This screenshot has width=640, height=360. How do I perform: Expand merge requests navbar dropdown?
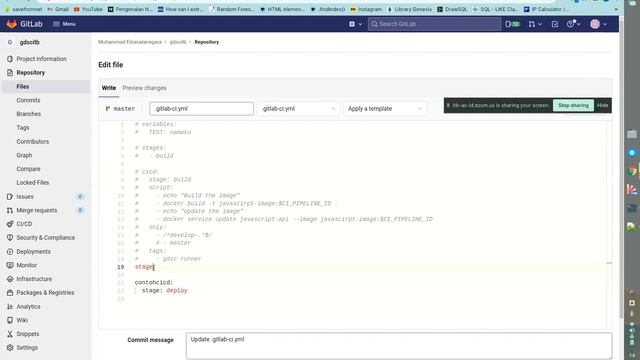pyautogui.click(x=535, y=24)
